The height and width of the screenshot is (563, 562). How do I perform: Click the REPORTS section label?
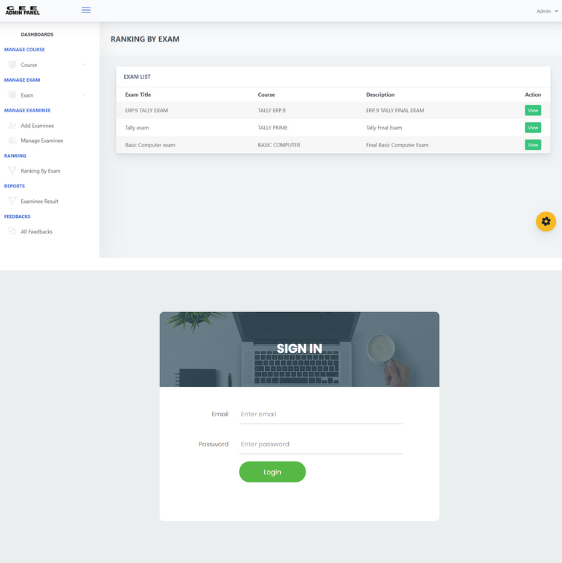point(14,186)
